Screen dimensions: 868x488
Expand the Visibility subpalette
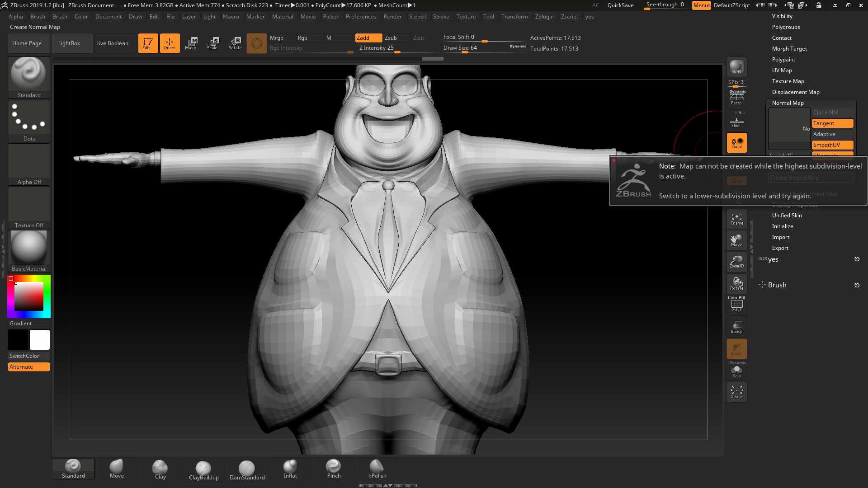point(782,16)
